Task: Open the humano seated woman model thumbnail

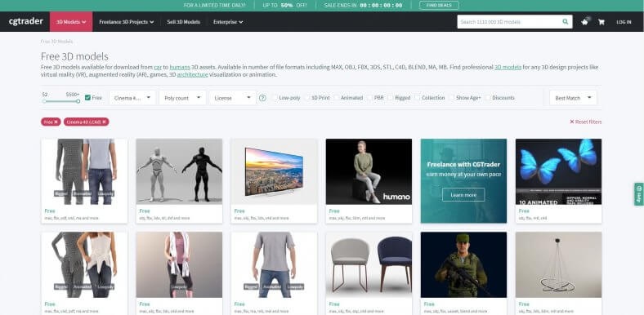Action: tap(369, 171)
